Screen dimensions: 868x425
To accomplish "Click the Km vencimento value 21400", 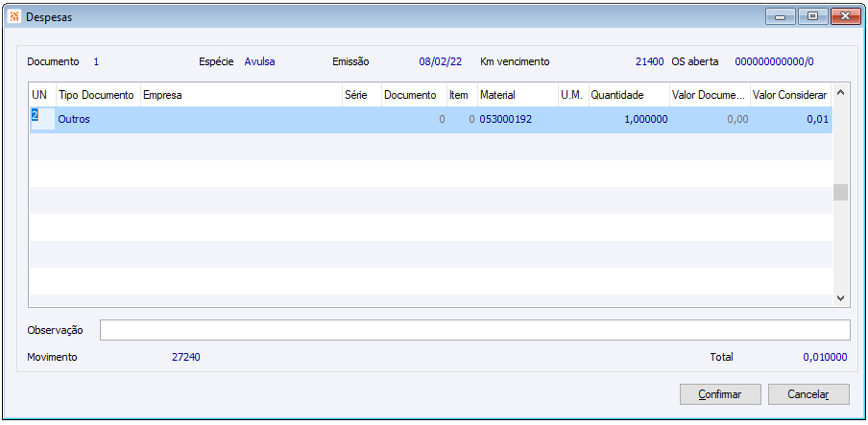I will (649, 62).
